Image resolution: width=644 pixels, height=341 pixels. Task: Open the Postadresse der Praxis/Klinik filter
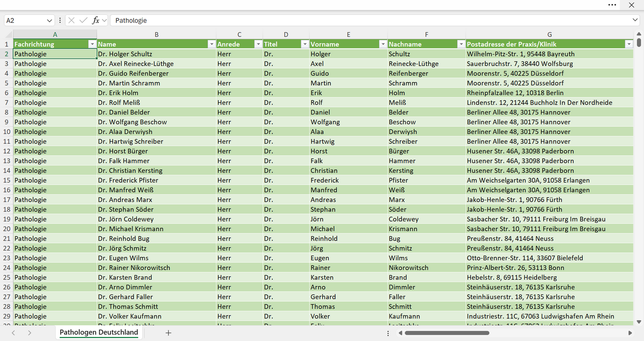[628, 44]
